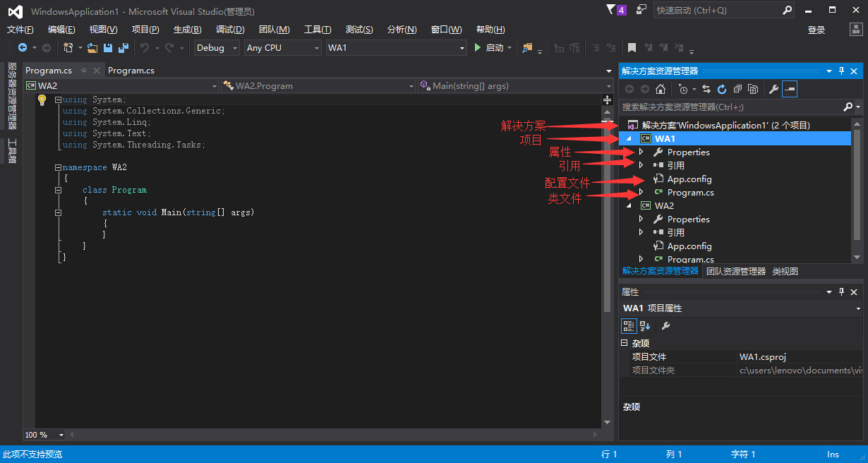The image size is (868, 463).
Task: Click the user account avatar icon
Action: [855, 29]
